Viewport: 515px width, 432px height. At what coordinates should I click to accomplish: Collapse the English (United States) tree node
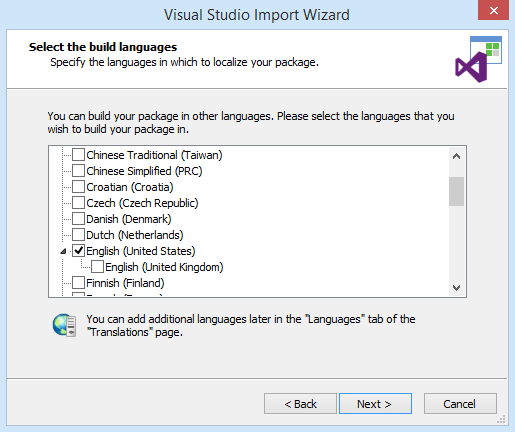pyautogui.click(x=63, y=251)
